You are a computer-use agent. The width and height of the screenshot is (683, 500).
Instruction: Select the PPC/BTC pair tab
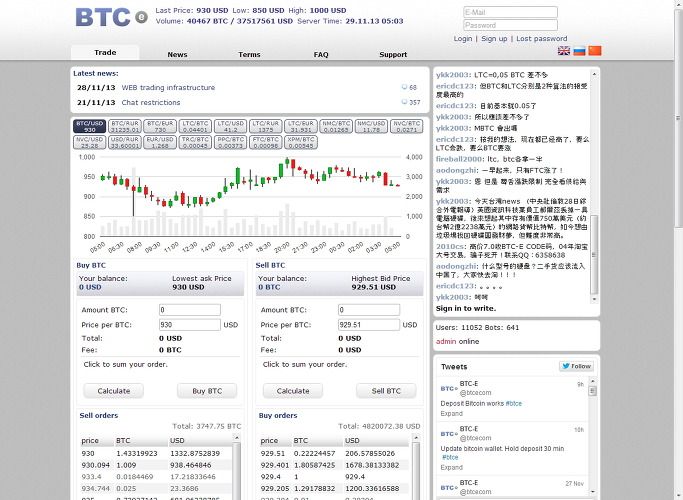[230, 142]
